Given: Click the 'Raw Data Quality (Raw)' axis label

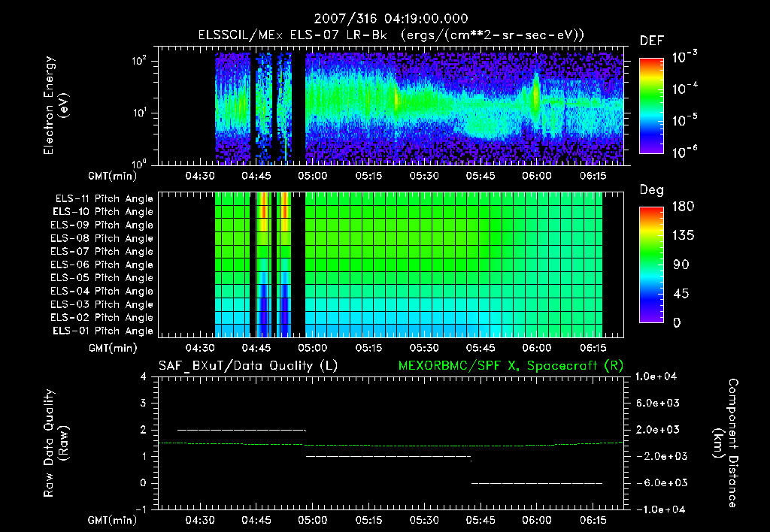Looking at the screenshot, I should 56,443.
